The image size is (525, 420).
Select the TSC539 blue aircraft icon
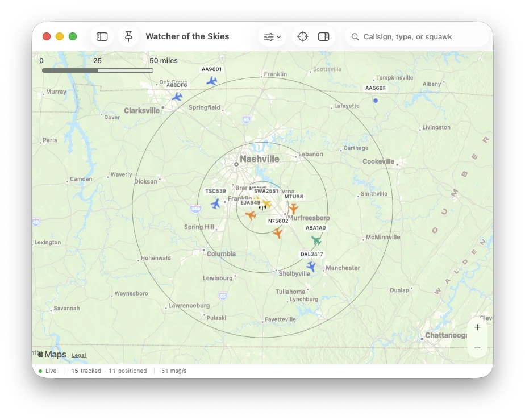click(216, 203)
